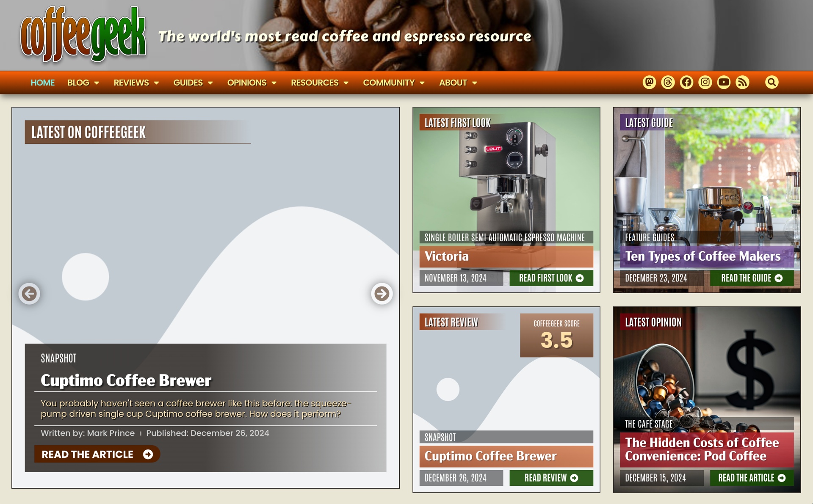Image resolution: width=813 pixels, height=504 pixels.
Task: Visit the Facebook page icon
Action: click(686, 82)
